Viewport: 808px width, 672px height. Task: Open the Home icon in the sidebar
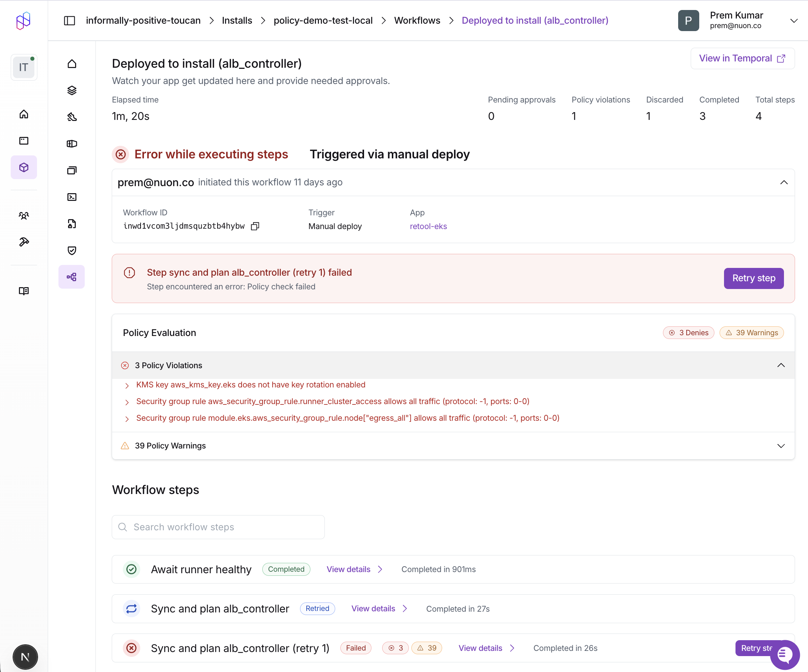point(24,114)
